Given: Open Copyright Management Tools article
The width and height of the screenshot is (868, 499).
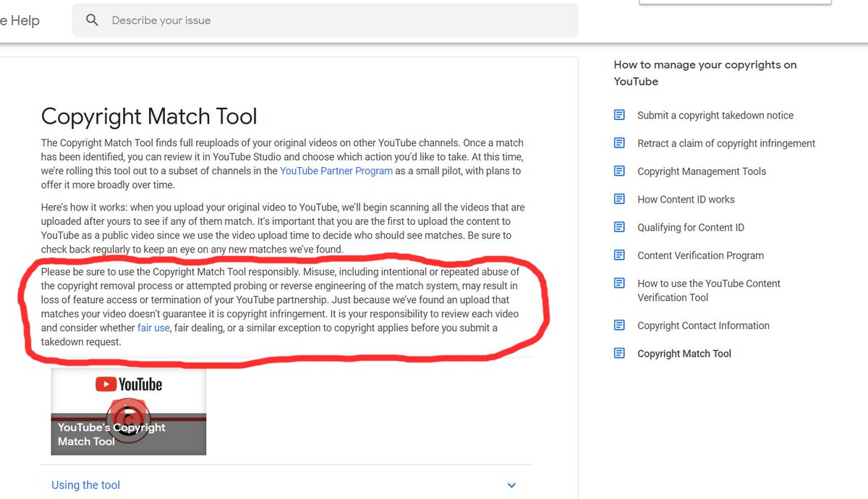Looking at the screenshot, I should point(702,171).
